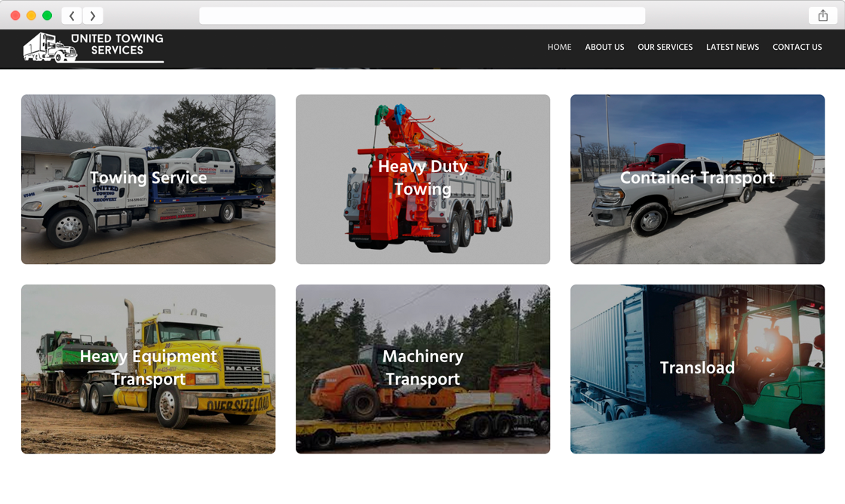Close the browser window with red button
This screenshot has width=845, height=504.
pyautogui.click(x=15, y=16)
